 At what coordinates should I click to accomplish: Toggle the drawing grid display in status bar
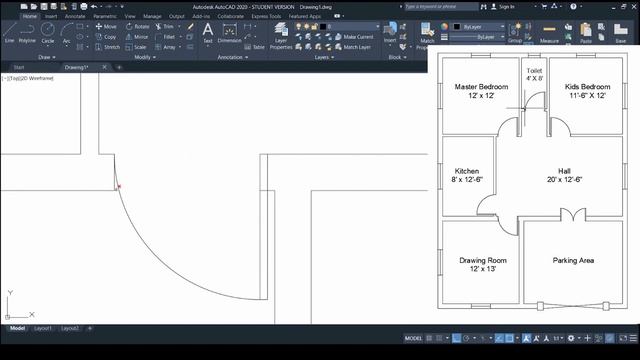coord(429,338)
